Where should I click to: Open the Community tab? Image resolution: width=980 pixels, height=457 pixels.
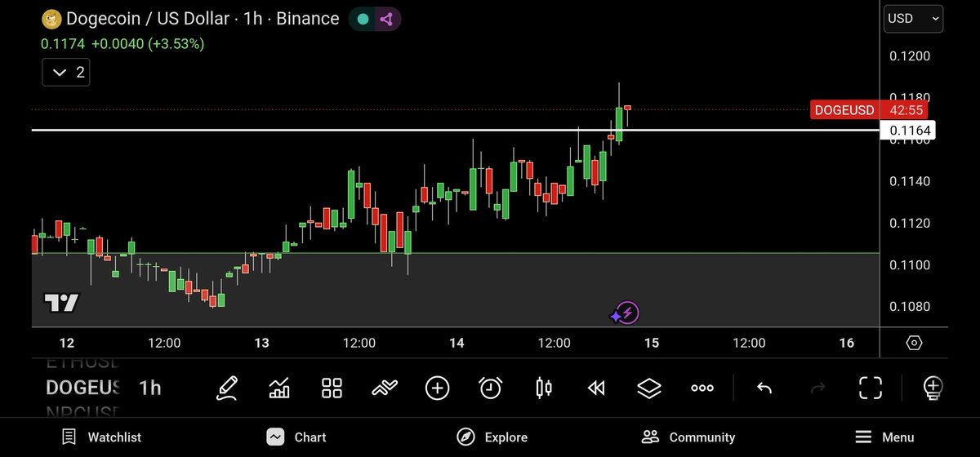pyautogui.click(x=688, y=437)
